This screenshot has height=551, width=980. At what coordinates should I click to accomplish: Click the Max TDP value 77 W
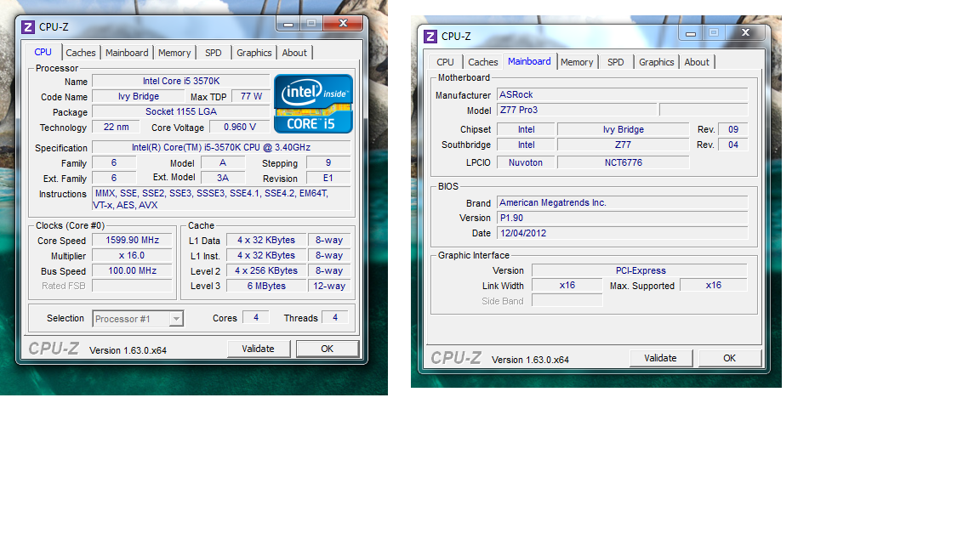coord(251,96)
